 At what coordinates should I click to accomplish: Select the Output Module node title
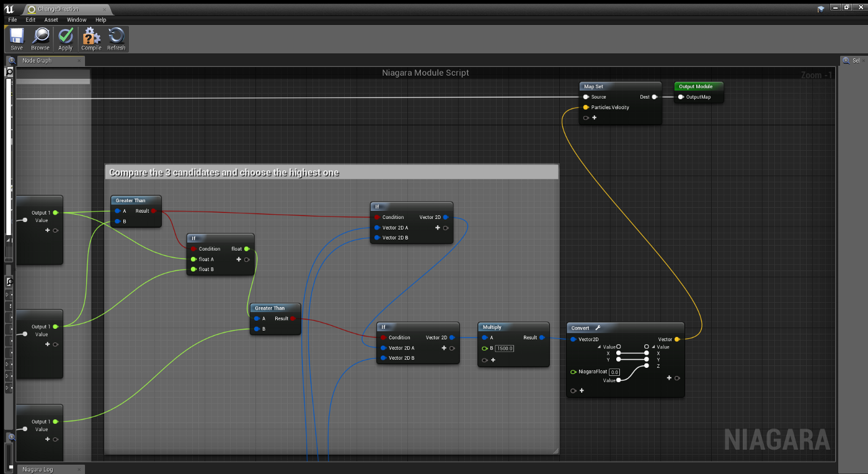tap(696, 86)
